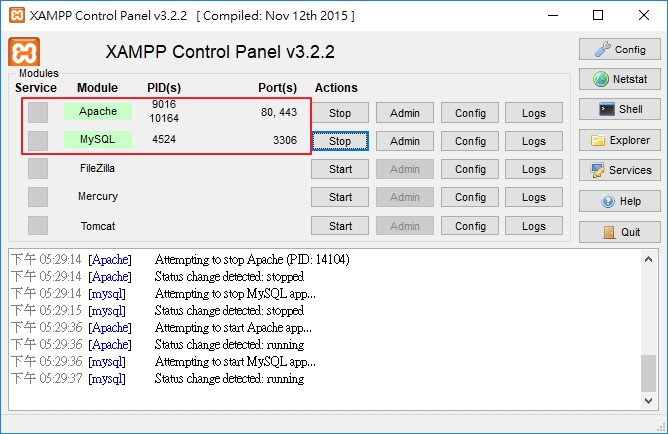668x434 pixels.
Task: Open Netstat with the globe icon
Action: (619, 79)
